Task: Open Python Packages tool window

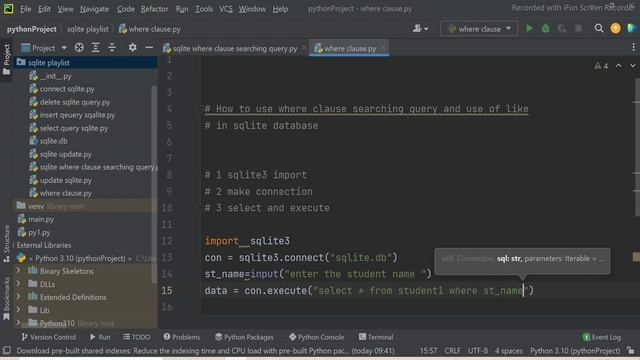Action: pos(244,337)
